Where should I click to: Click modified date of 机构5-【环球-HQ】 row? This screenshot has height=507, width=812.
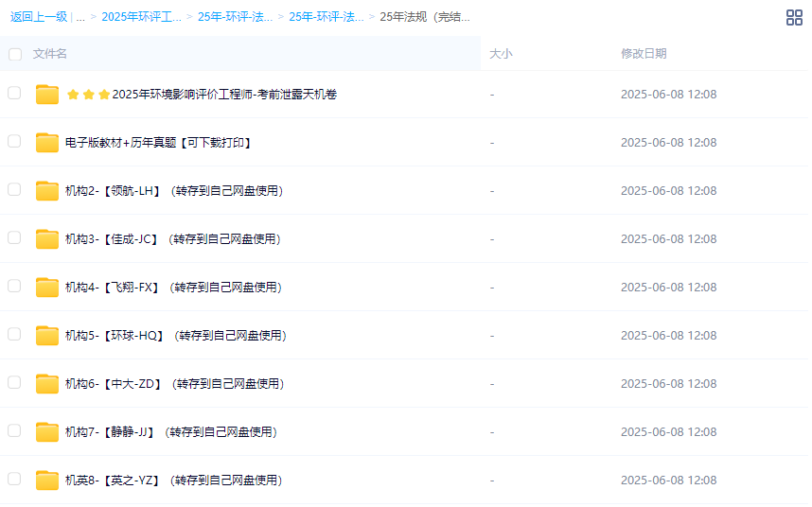(x=668, y=335)
